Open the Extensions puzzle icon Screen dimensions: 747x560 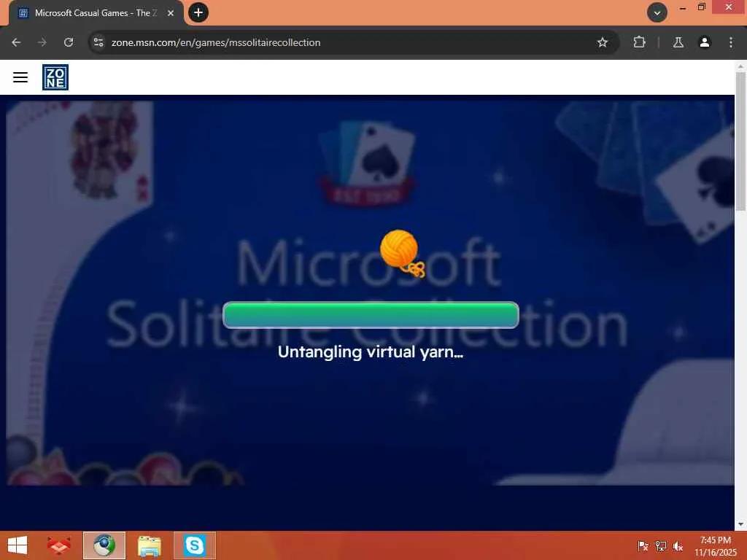(x=639, y=42)
